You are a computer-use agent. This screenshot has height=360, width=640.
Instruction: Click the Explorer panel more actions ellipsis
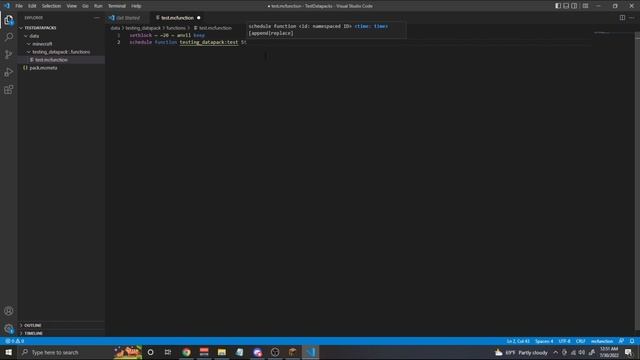click(x=96, y=18)
